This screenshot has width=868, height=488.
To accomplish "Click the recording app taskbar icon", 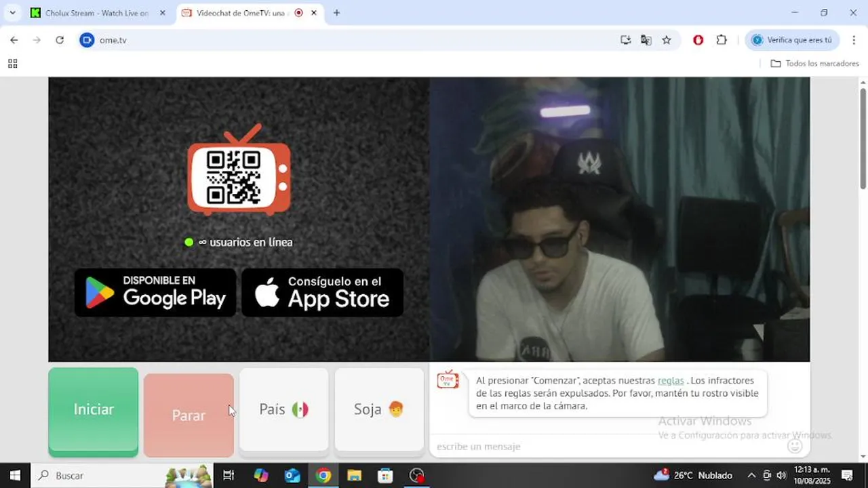I will 417,476.
